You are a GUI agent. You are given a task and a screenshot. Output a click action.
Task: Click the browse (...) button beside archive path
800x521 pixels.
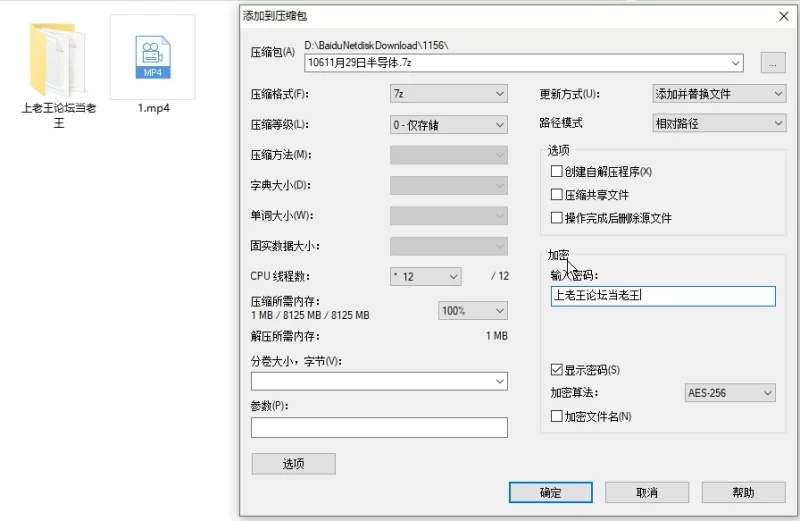pos(772,63)
